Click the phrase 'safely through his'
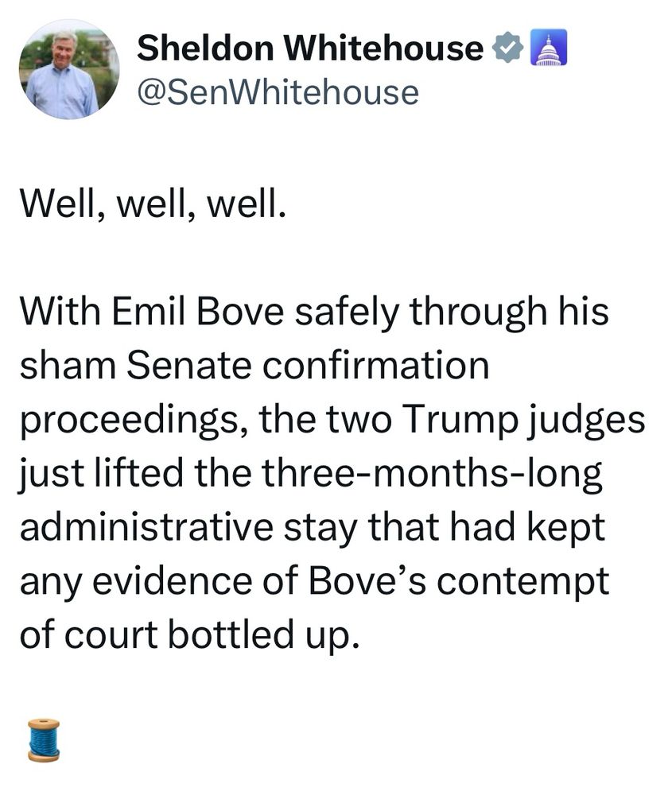The width and height of the screenshot is (672, 795). coord(452,312)
